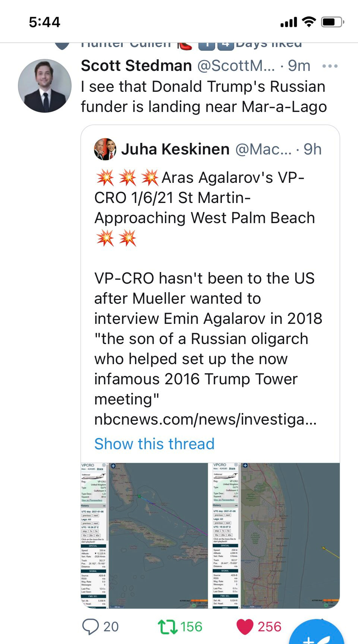Tap the Wi-Fi status bar icon
Image resolution: width=358 pixels, height=644 pixels.
309,22
